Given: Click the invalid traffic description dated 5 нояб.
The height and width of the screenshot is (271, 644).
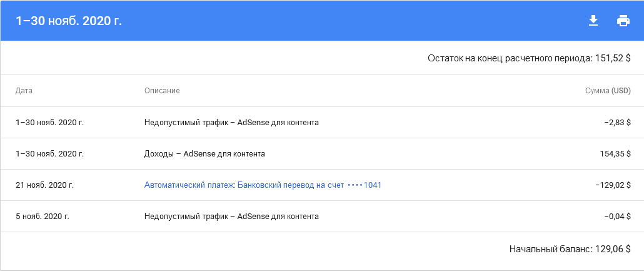Looking at the screenshot, I should 231,217.
